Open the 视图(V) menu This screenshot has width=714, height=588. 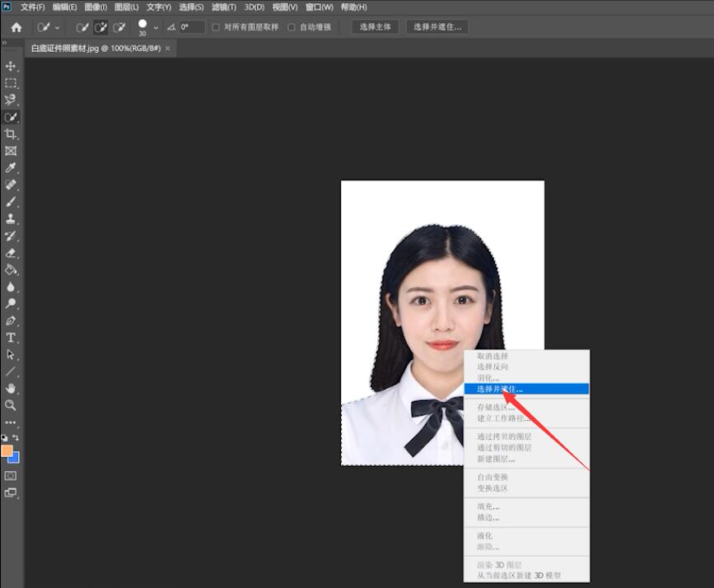pos(285,7)
